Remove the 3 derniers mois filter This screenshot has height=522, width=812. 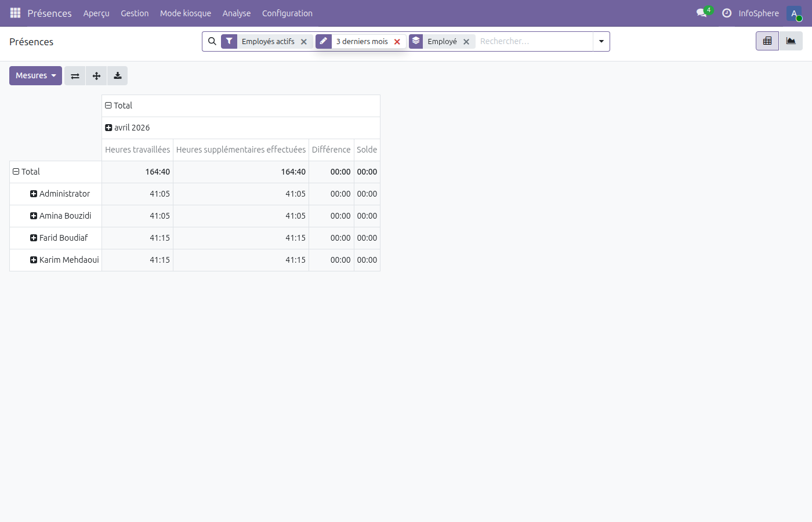[x=397, y=42]
